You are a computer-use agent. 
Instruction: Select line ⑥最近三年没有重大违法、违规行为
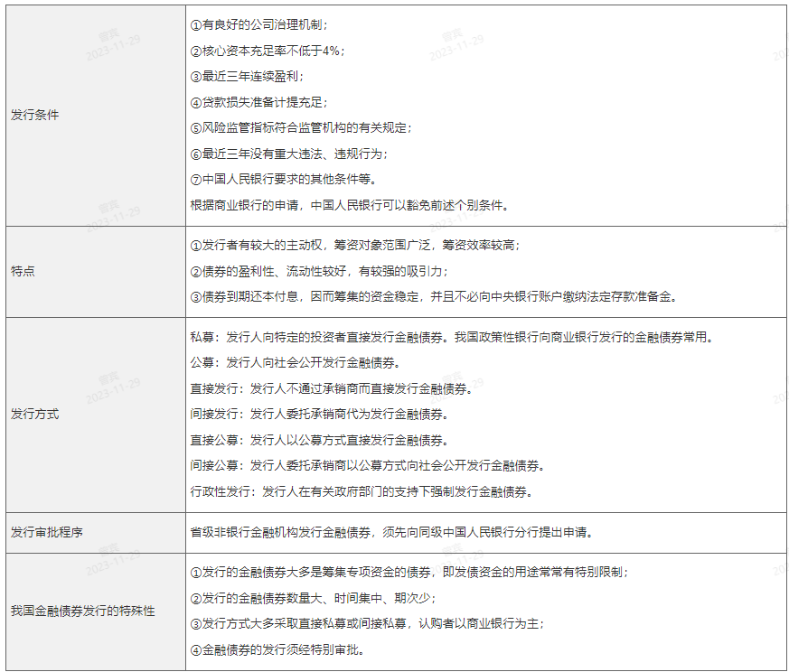(289, 154)
